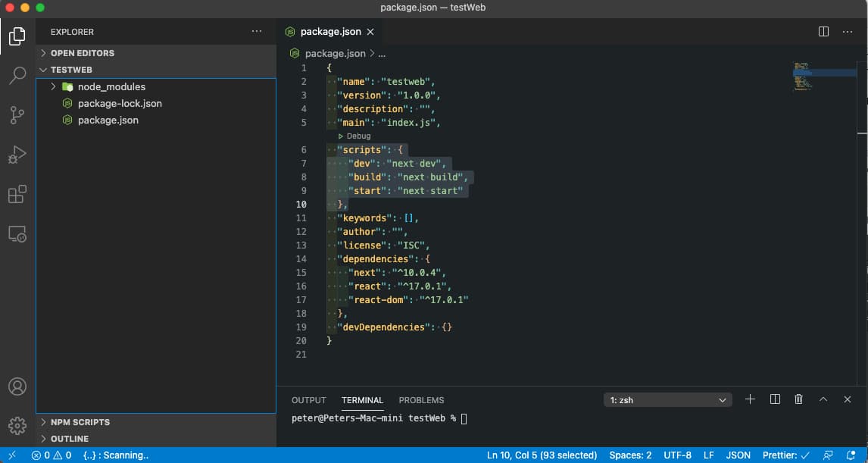Maximize the panel with up chevron
Viewport: 868px width, 463px height.
click(x=823, y=399)
